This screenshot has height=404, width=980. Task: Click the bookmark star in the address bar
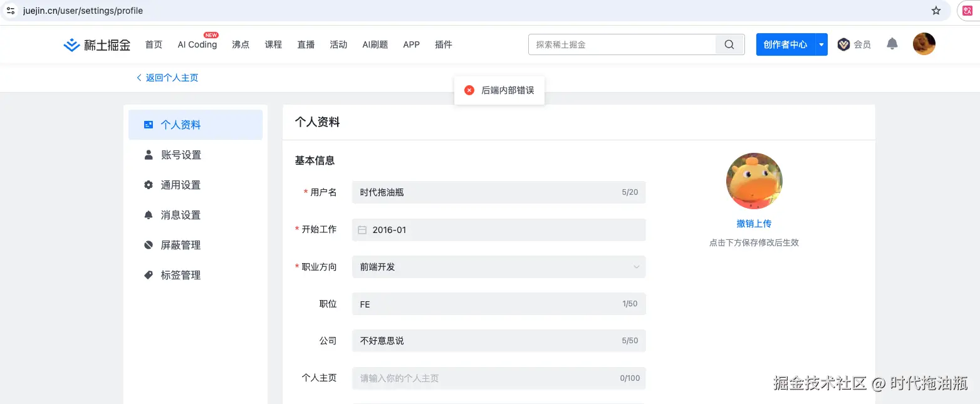[936, 11]
